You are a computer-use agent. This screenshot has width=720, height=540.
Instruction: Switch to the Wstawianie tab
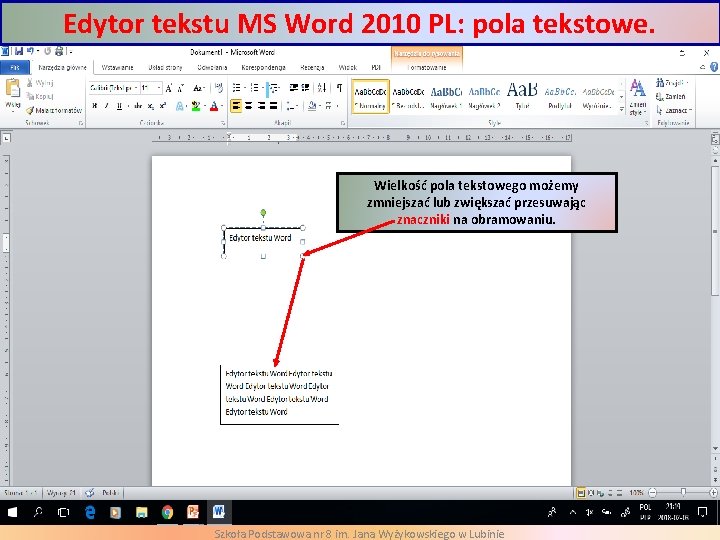(x=117, y=68)
